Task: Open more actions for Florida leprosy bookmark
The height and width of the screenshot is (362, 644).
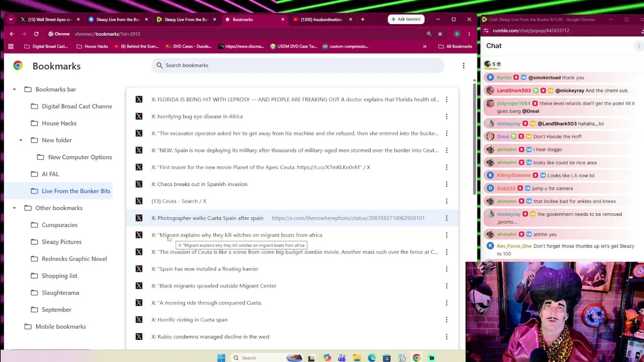Action: click(x=446, y=100)
